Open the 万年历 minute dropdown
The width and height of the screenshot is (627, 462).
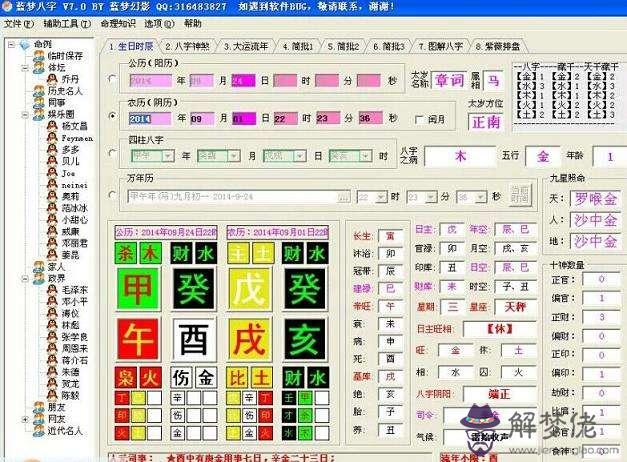(431, 197)
